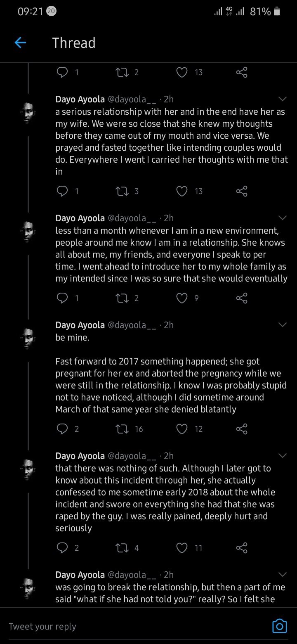
Task: Retweet the tweet with 16 retweets
Action: (x=122, y=429)
